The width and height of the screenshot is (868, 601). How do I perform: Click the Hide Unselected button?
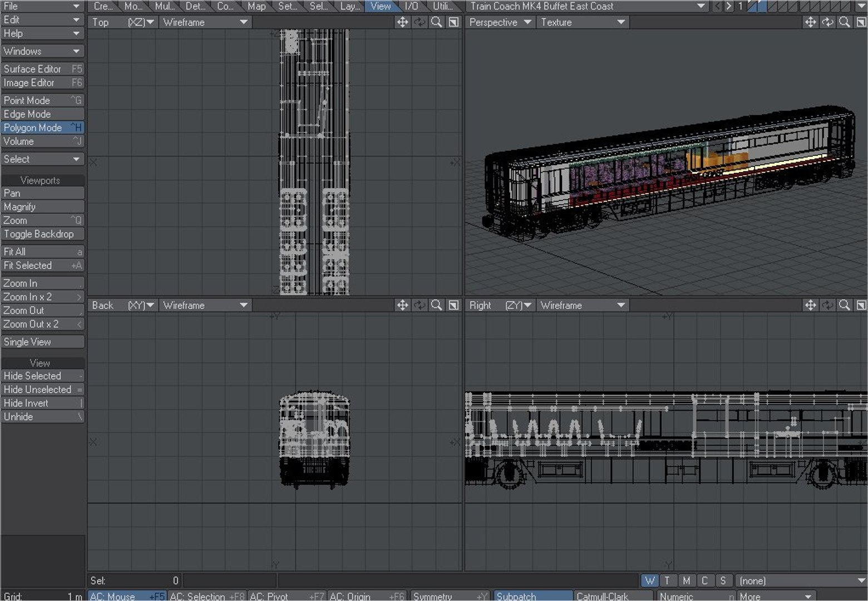coord(42,390)
